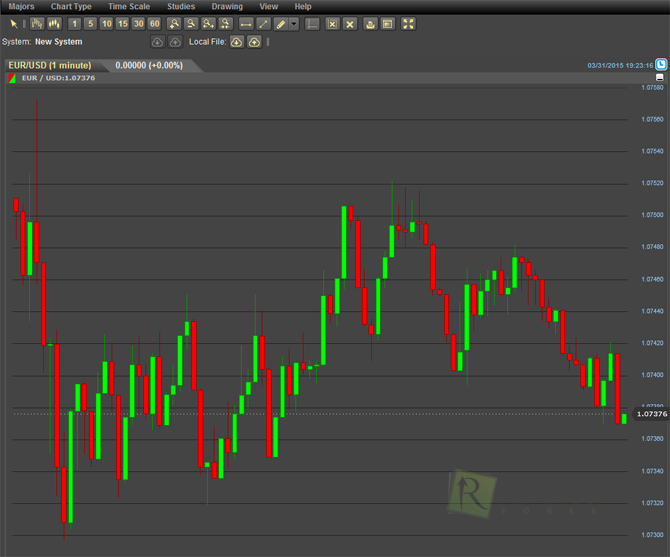Click the Local File upload icon
Screen dimensions: 670x557
point(254,42)
